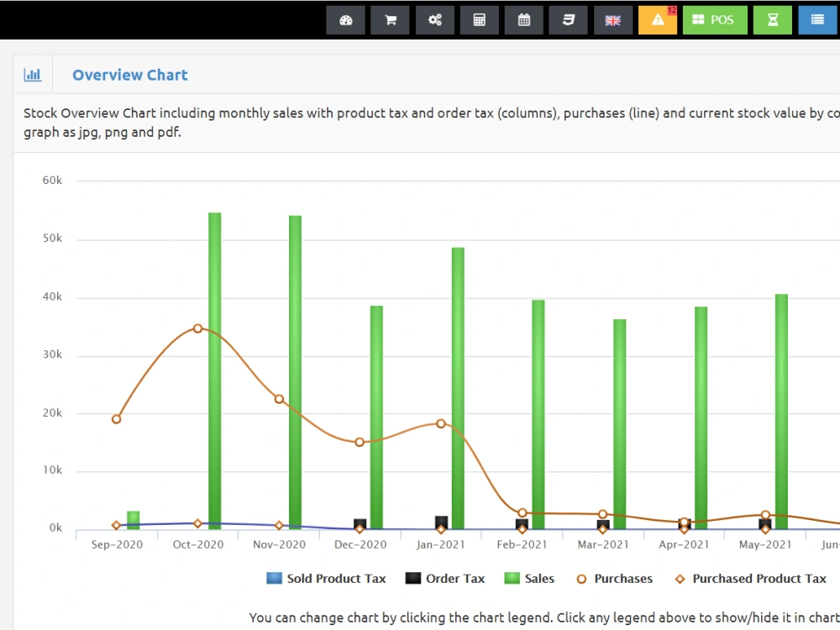Image resolution: width=840 pixels, height=630 pixels.
Task: Toggle Purchases line in legend
Action: pyautogui.click(x=615, y=579)
